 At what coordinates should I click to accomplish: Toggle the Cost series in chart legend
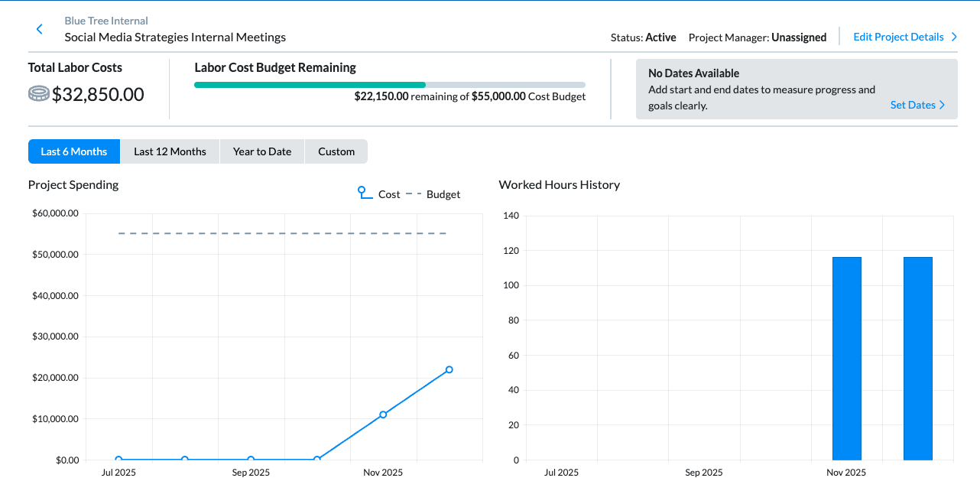point(379,193)
